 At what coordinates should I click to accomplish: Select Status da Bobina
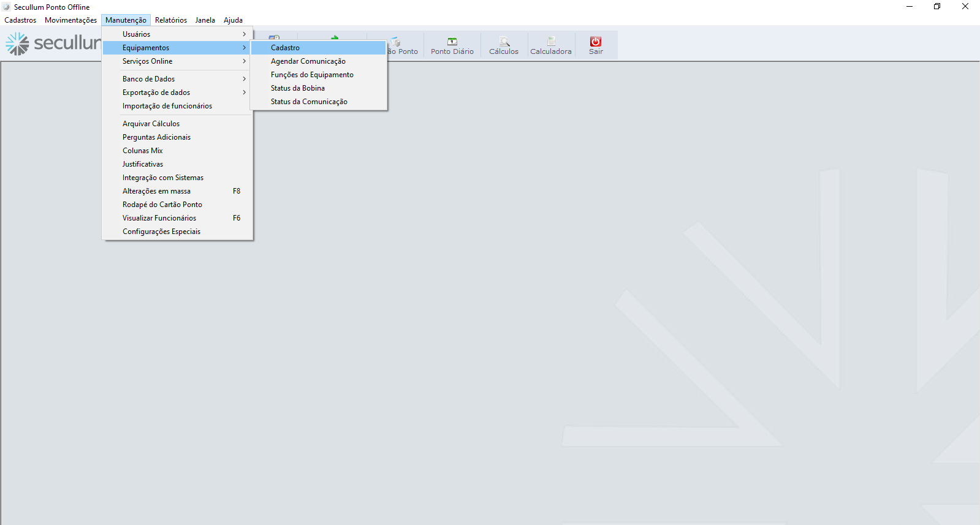298,88
